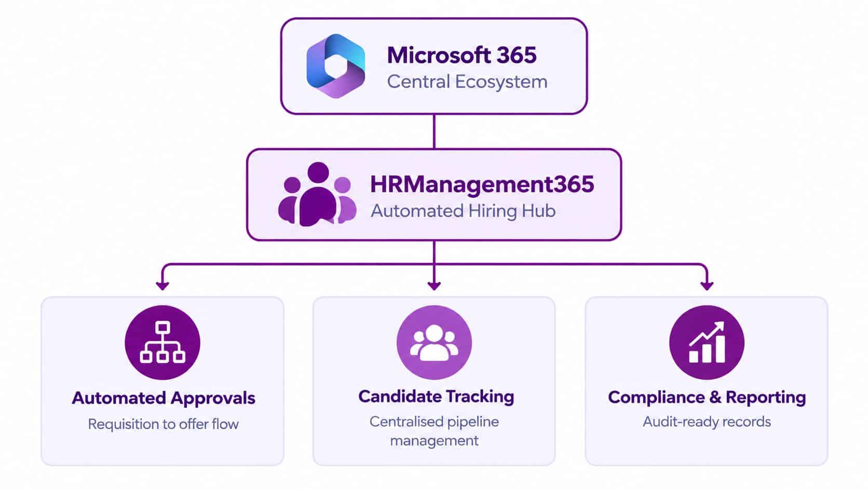Select the "Compliance & Reporting" title
The image size is (868, 489).
(x=707, y=398)
